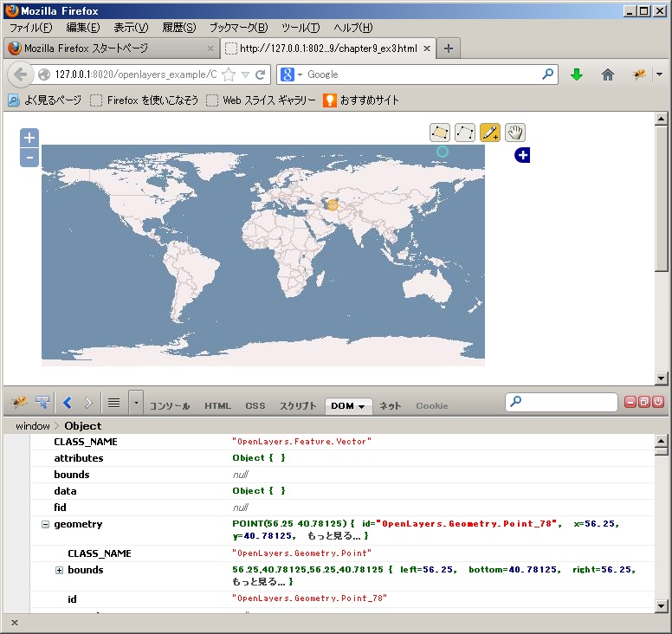Open the おすすめサイト bookmark
Viewport: 672px width, 634px height.
(361, 100)
